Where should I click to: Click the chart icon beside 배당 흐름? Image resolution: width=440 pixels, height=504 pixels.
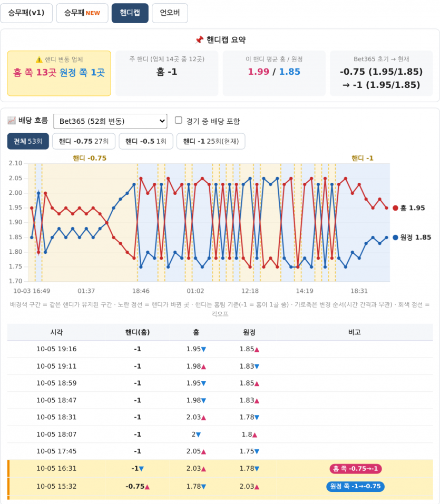click(x=12, y=121)
